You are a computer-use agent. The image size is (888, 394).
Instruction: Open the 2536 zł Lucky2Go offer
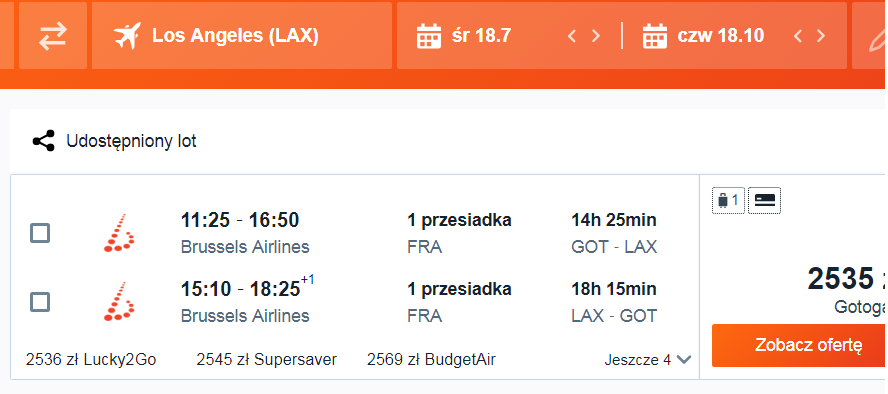(91, 359)
